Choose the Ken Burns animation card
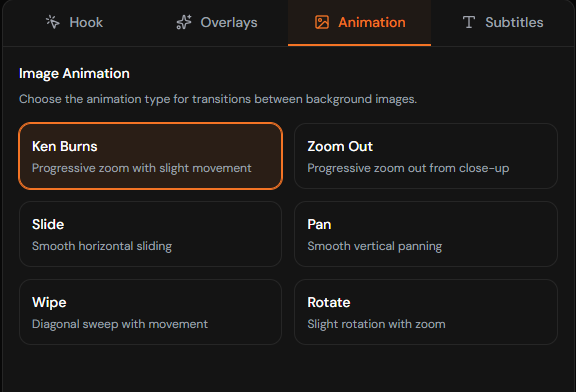 (x=151, y=156)
